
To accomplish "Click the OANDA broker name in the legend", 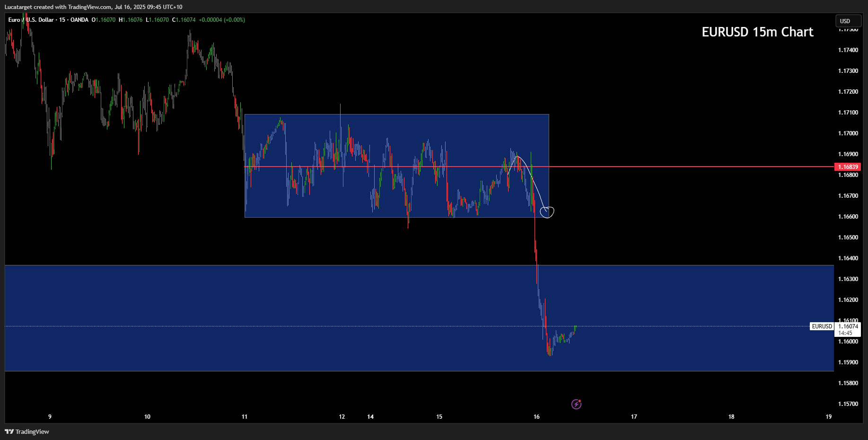I will click(x=79, y=20).
